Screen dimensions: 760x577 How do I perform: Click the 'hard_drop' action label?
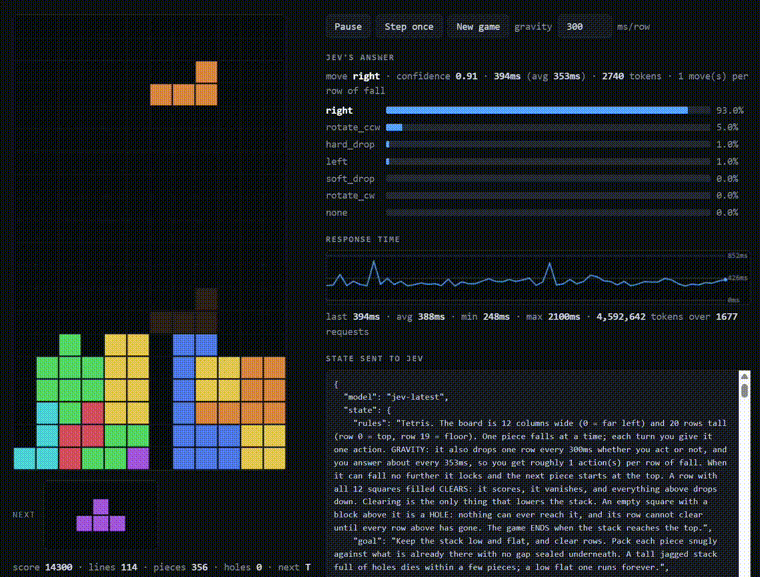click(350, 144)
